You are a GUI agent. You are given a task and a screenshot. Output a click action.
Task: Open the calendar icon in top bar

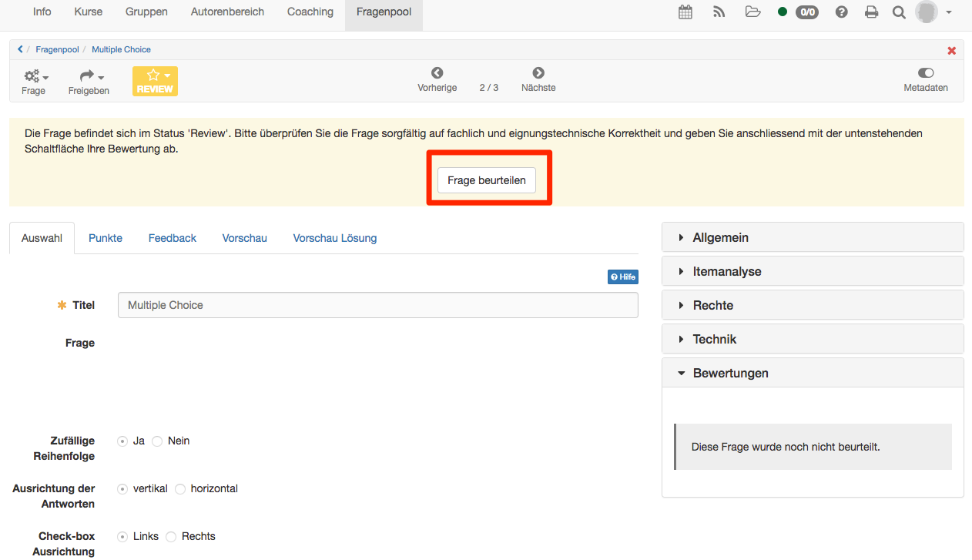coord(685,12)
